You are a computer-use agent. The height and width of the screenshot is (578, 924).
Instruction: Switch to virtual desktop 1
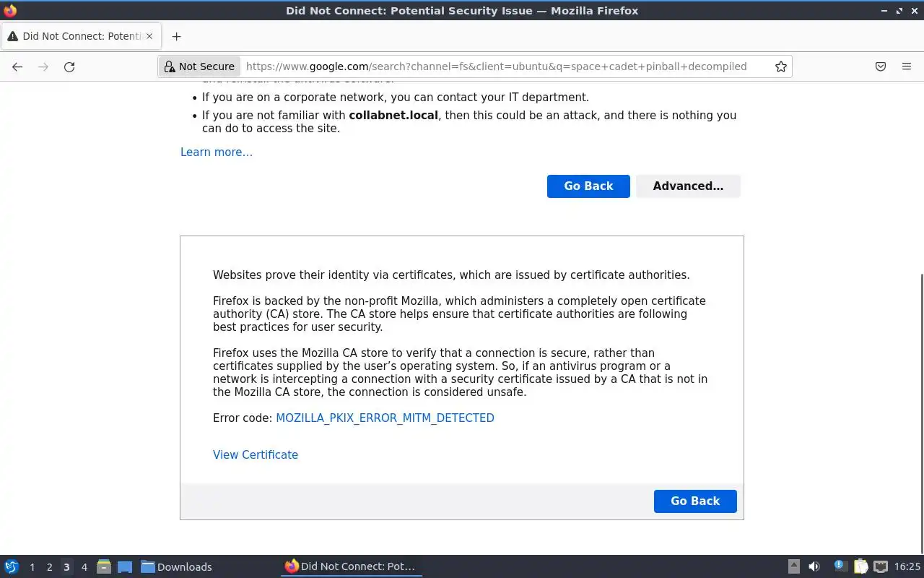coord(32,567)
